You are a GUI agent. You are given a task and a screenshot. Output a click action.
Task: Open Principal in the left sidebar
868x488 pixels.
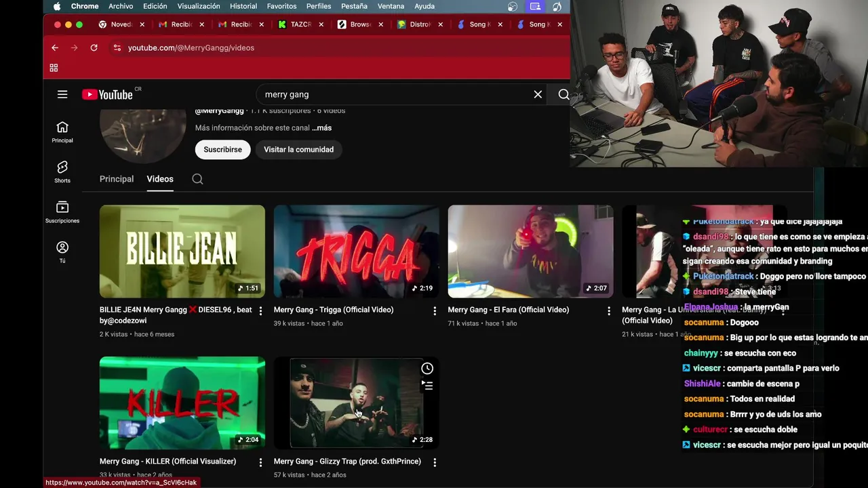62,131
